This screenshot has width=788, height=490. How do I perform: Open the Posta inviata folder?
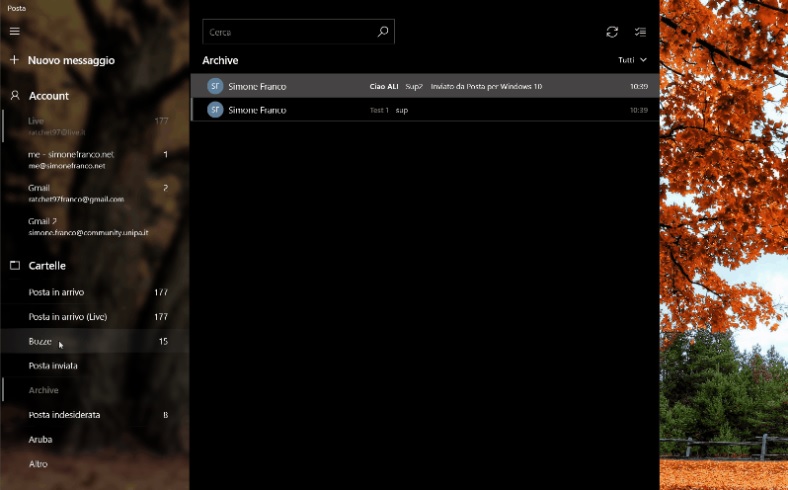[x=53, y=366]
